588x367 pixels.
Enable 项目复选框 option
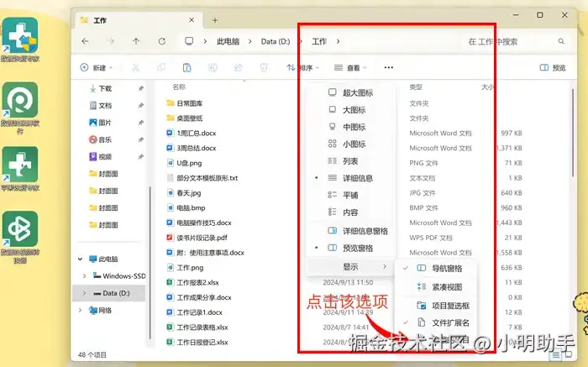point(437,306)
